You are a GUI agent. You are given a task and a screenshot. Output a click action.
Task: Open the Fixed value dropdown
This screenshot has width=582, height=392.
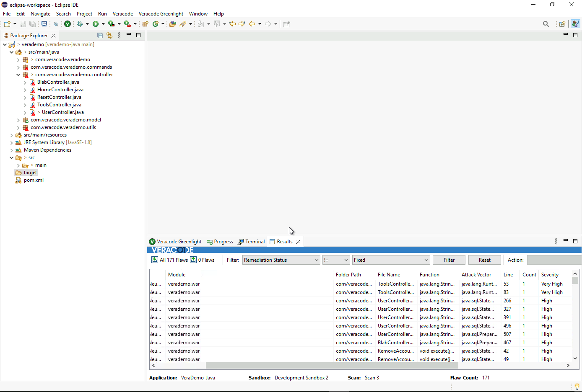(x=391, y=260)
